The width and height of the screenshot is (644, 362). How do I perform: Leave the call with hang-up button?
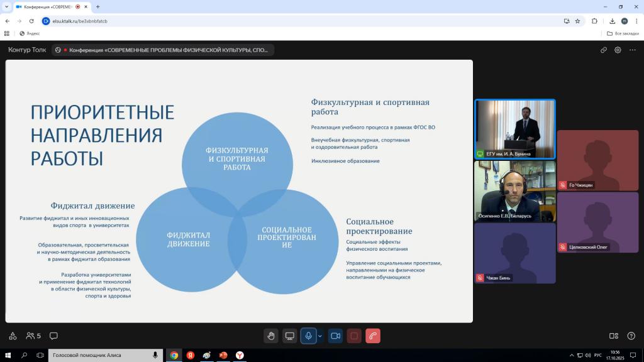(x=373, y=336)
